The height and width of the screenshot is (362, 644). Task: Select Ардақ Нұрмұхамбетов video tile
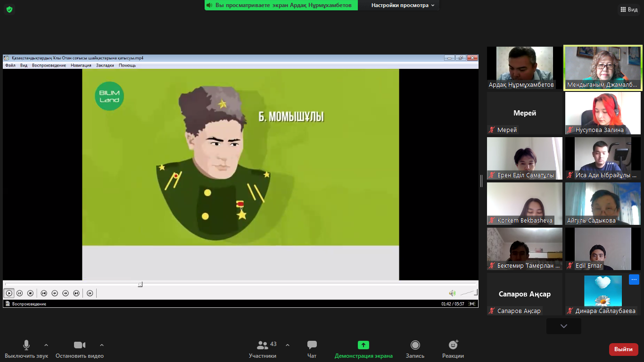(525, 68)
